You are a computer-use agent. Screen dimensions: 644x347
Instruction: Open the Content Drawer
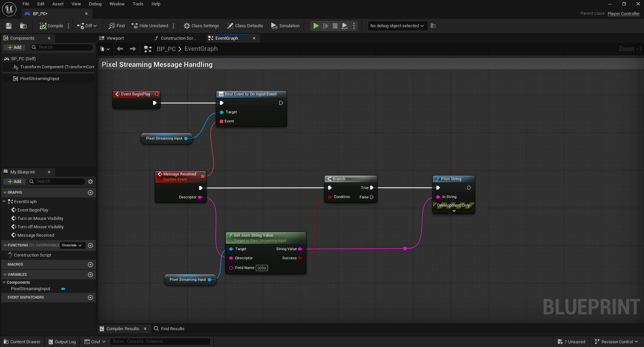(22, 342)
